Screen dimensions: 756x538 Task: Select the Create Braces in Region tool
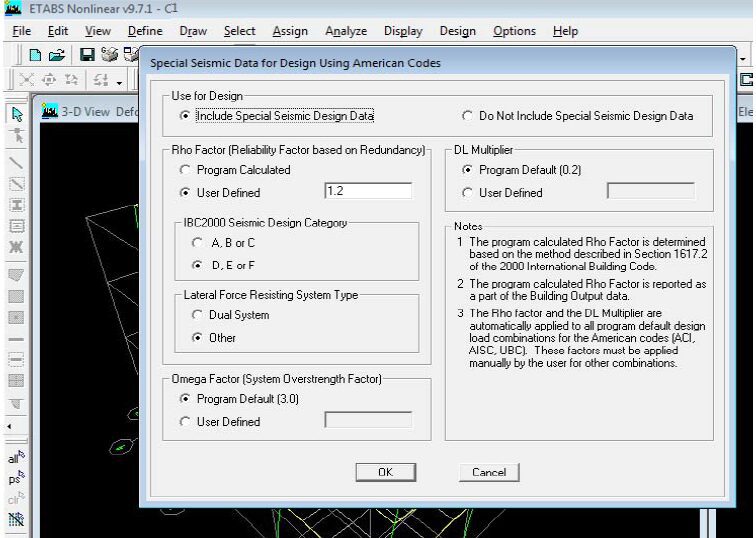16,247
